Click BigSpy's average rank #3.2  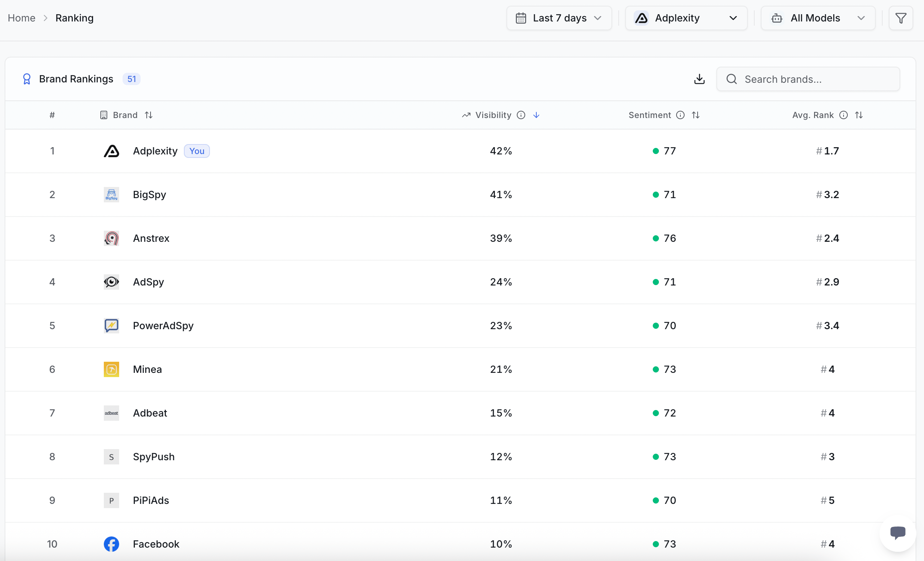click(x=827, y=195)
